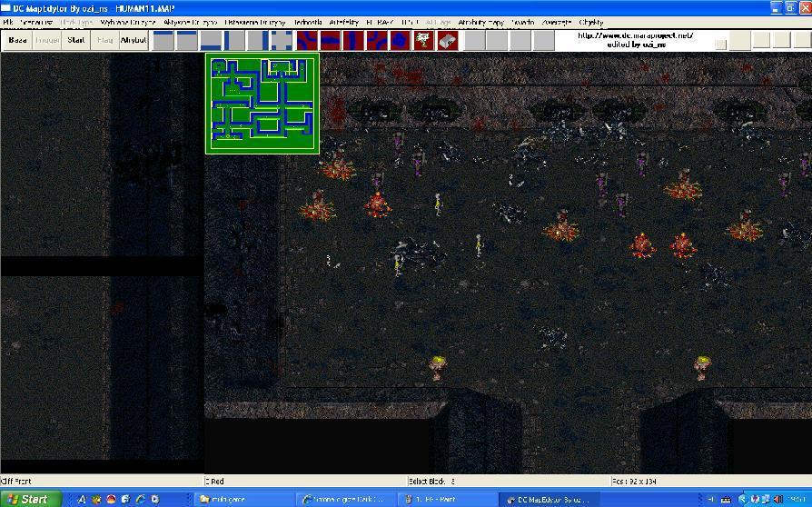Viewport: 812px width, 507px height.
Task: Click the Atrybut toolbar button
Action: point(134,40)
